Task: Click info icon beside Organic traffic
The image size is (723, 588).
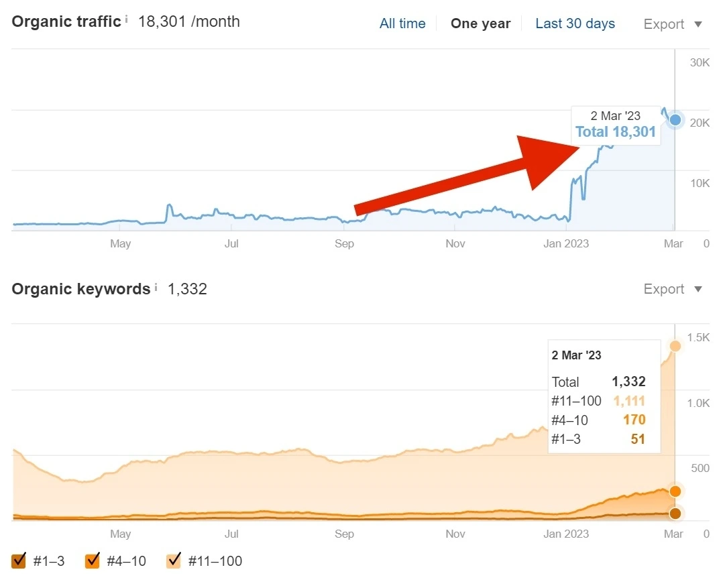Action: point(126,19)
